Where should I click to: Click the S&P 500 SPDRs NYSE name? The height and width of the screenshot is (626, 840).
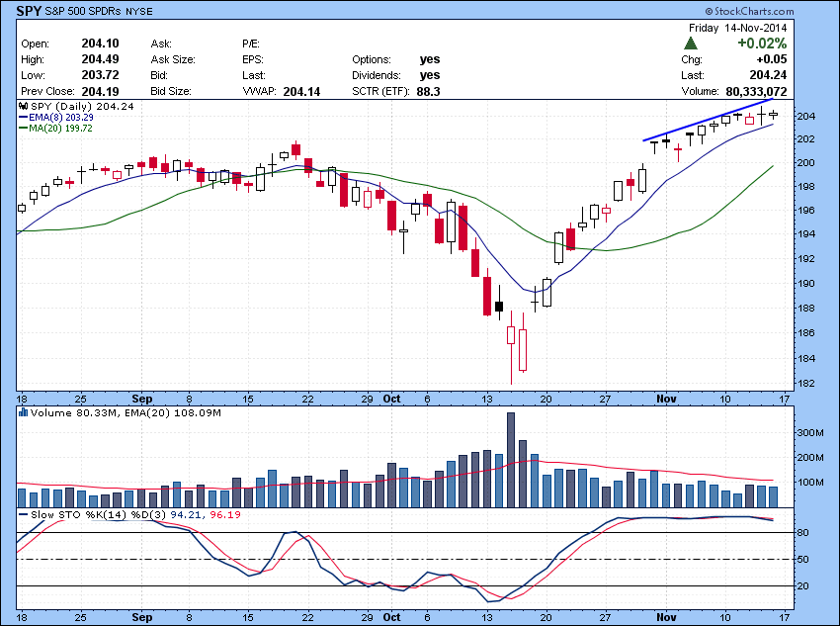[99, 11]
